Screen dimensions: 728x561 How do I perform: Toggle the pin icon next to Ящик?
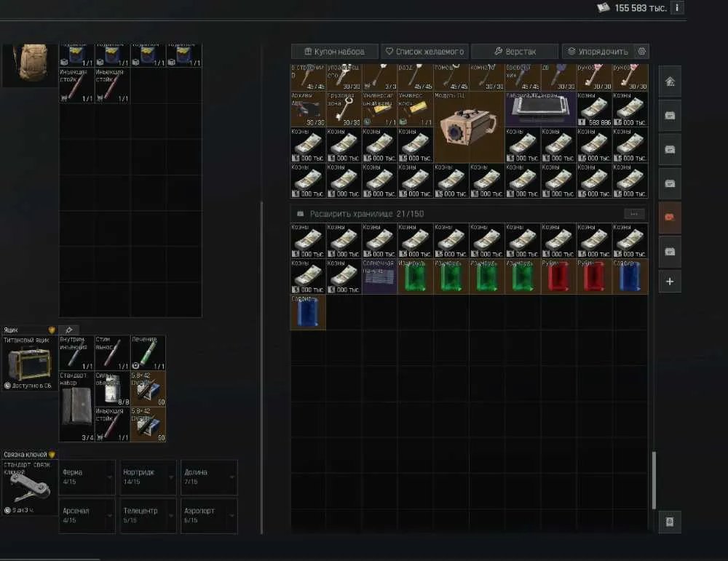[68, 330]
